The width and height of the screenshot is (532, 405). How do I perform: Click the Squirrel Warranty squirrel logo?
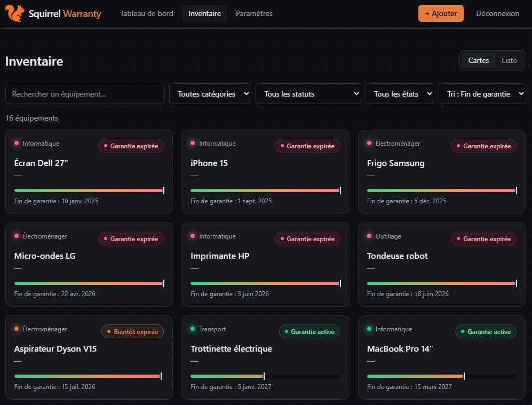tap(14, 13)
